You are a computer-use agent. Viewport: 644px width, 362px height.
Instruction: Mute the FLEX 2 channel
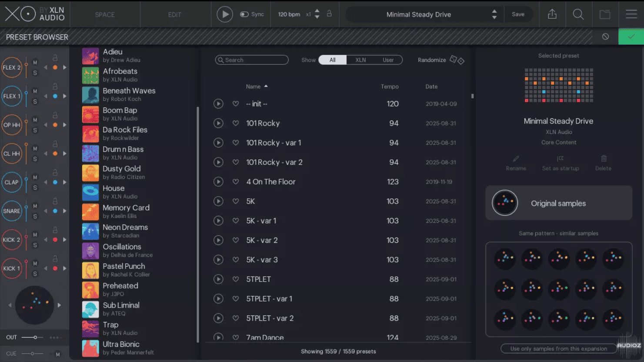click(x=35, y=63)
